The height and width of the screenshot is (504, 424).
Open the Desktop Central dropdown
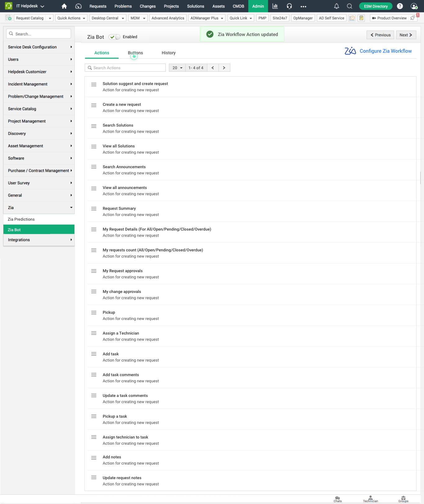108,18
